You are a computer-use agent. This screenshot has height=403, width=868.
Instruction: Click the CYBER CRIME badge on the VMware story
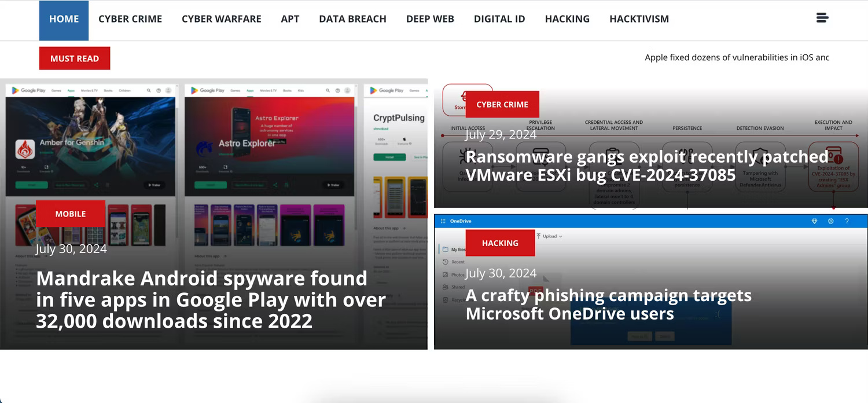pos(502,104)
